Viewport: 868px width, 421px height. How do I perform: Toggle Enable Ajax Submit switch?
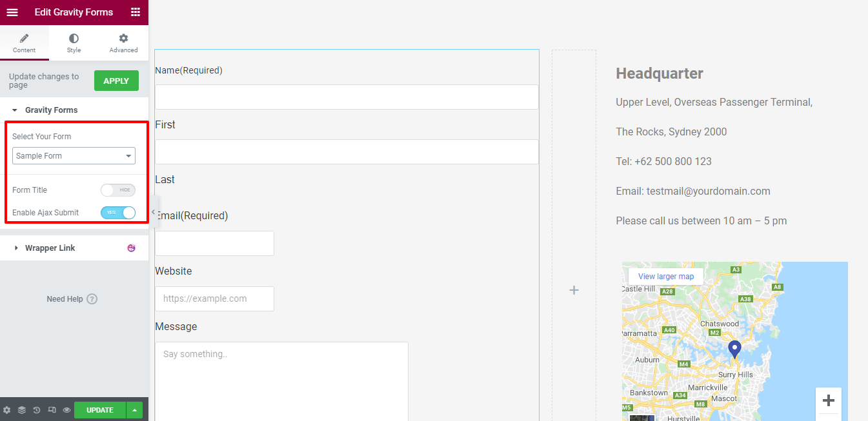click(x=118, y=213)
